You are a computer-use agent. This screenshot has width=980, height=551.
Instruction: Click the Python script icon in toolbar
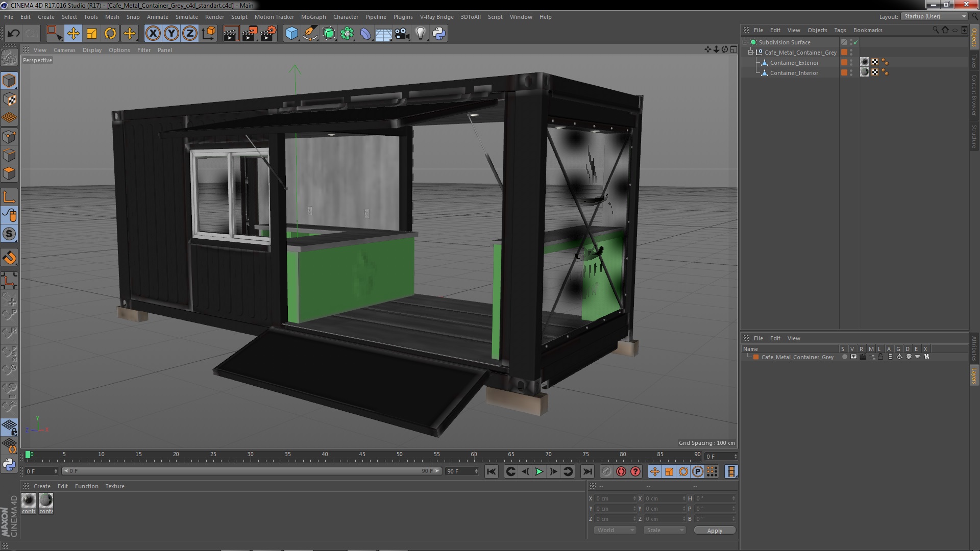click(439, 34)
